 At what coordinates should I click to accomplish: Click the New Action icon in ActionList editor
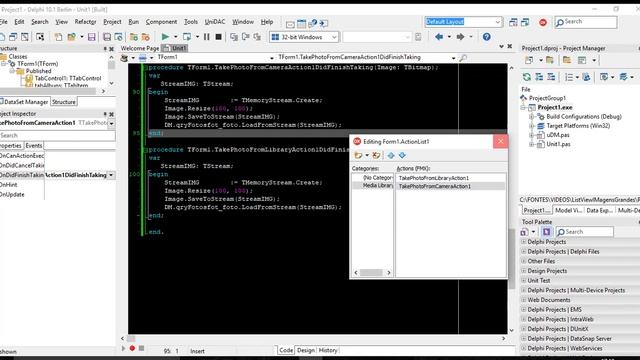tap(358, 156)
